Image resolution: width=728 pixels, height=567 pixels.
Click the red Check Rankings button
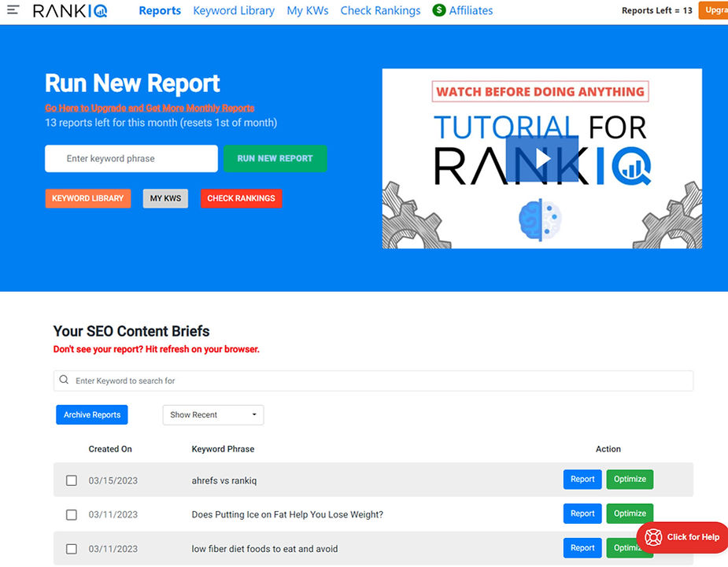coord(241,199)
